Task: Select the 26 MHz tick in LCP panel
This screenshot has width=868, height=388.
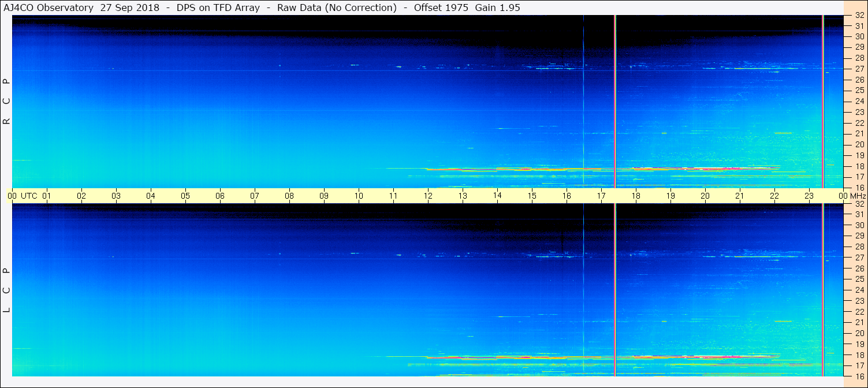Action: coord(859,268)
